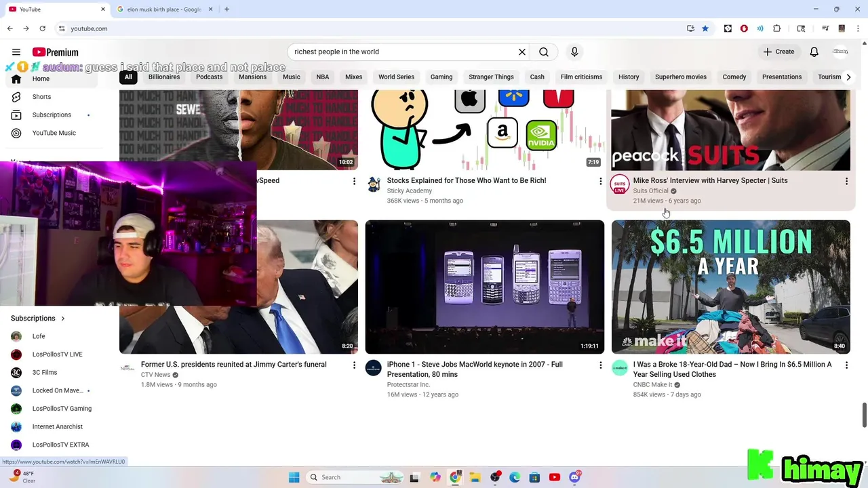The width and height of the screenshot is (868, 488).
Task: Select the NBA filter chip
Action: pos(323,77)
